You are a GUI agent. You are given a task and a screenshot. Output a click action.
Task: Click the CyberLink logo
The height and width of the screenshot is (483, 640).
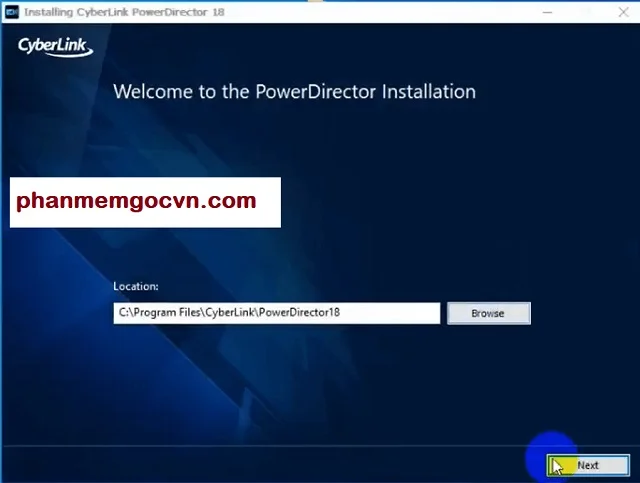pyautogui.click(x=55, y=47)
